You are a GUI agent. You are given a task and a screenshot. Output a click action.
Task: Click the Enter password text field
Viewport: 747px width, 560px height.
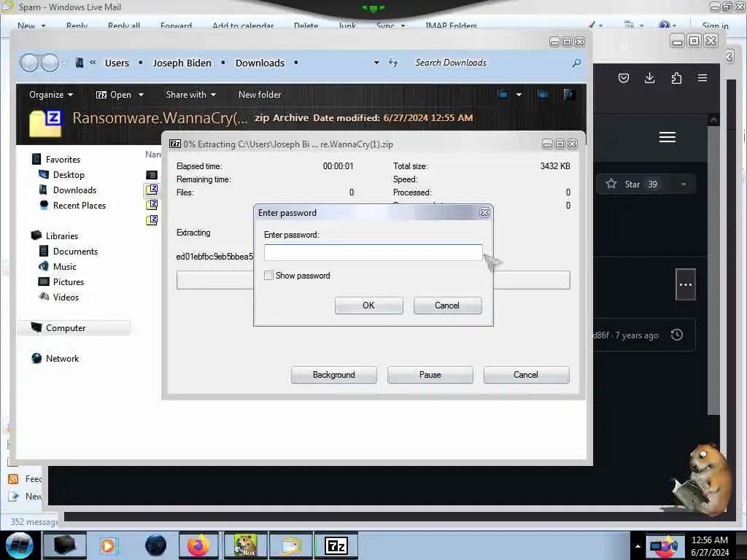point(373,252)
